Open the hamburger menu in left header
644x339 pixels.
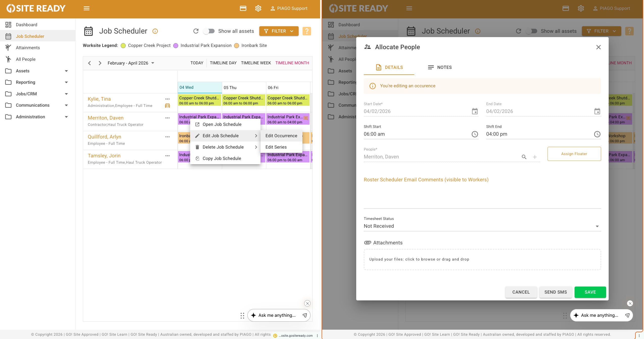tap(87, 8)
